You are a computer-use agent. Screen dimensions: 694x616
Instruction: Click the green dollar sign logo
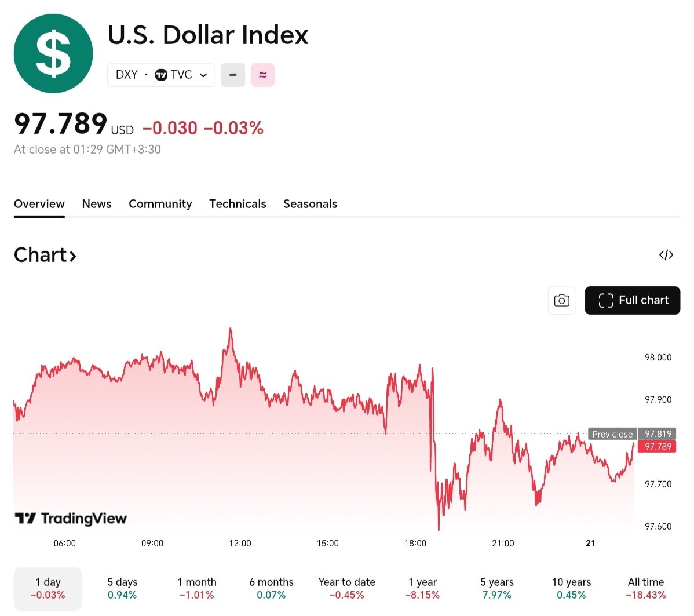pos(53,53)
